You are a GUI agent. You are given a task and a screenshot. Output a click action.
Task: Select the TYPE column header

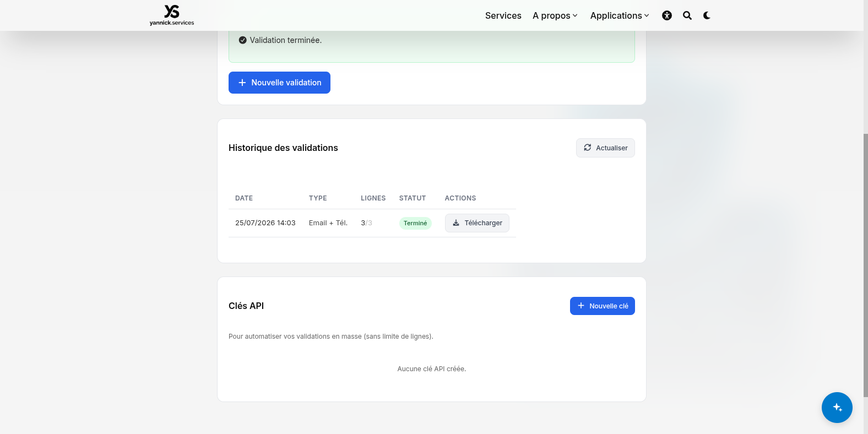[318, 198]
